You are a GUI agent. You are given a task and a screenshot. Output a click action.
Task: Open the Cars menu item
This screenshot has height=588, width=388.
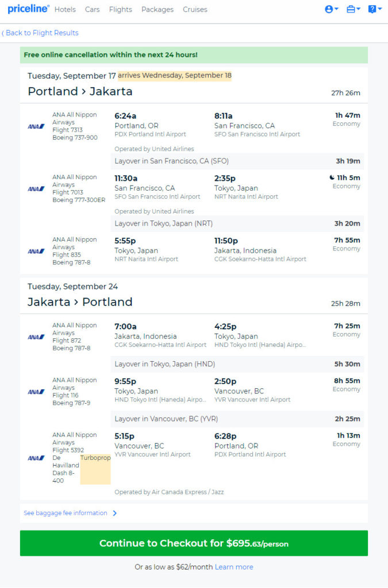(93, 9)
